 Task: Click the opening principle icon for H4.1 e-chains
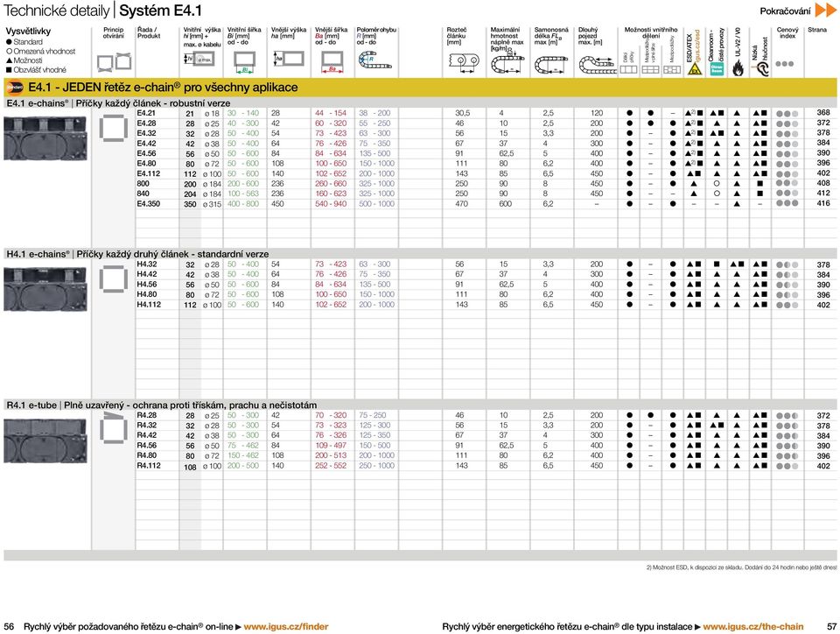pos(113,279)
